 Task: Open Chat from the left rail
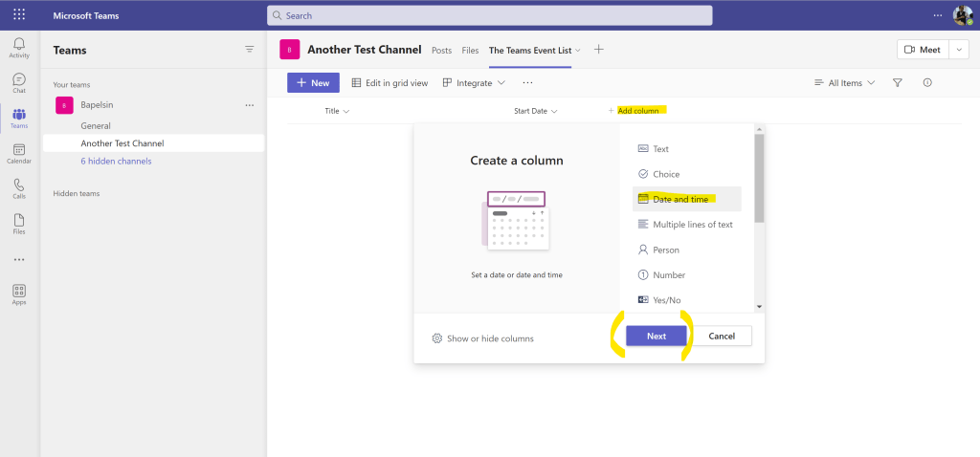19,83
